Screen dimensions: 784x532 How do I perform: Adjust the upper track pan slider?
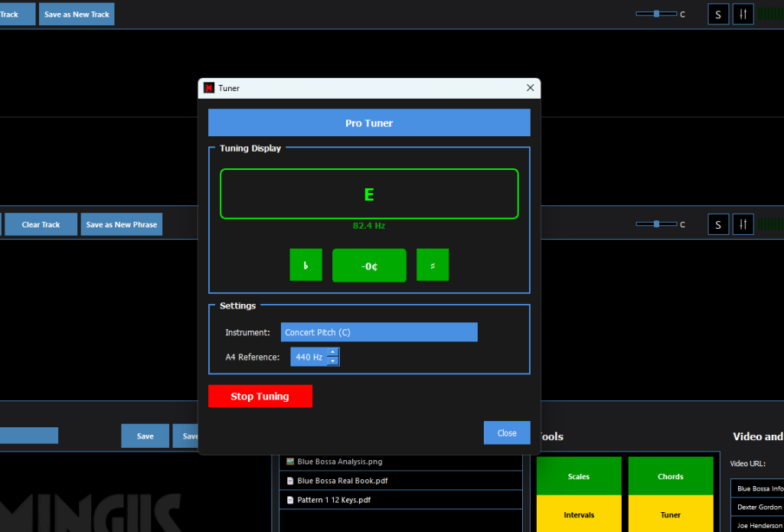click(656, 14)
